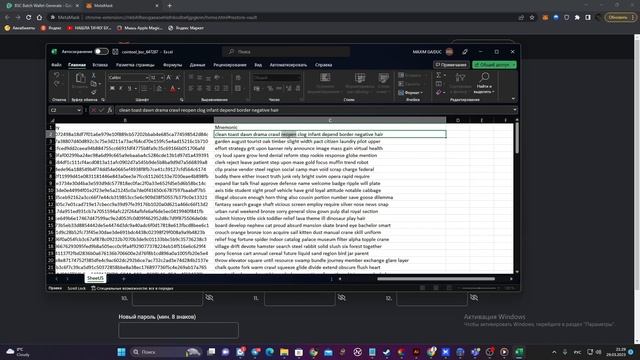Collapse the ribbon with bottom-right chevron

pyautogui.click(x=513, y=99)
